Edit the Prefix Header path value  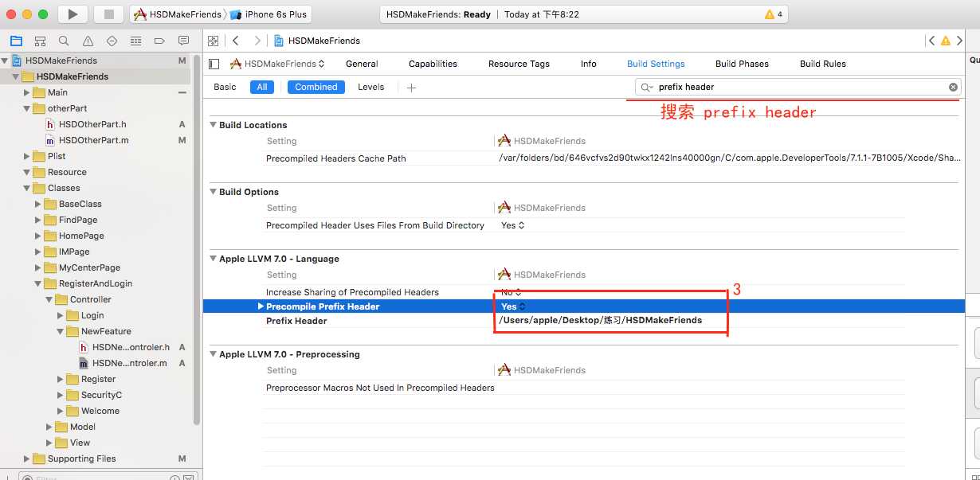click(601, 321)
